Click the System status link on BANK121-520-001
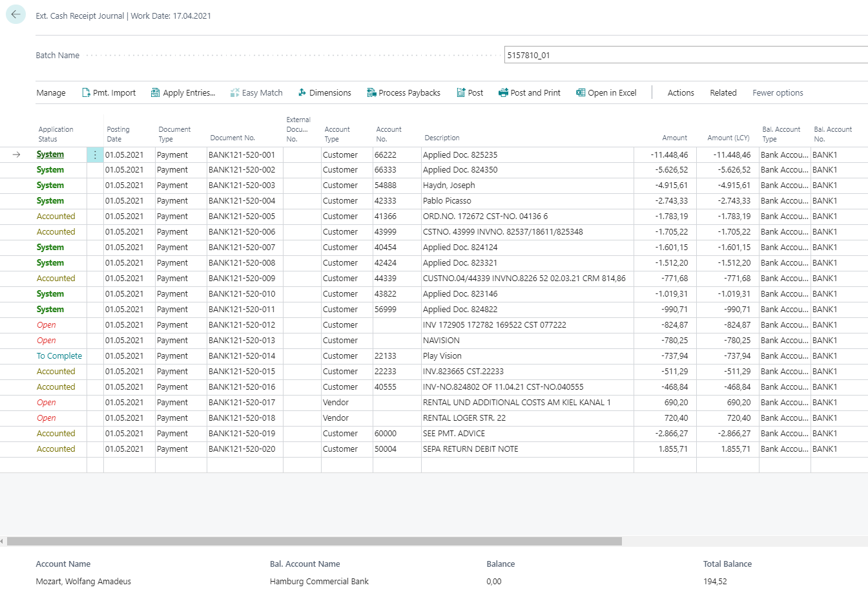Screen dimensions: 868x592 (x=50, y=154)
